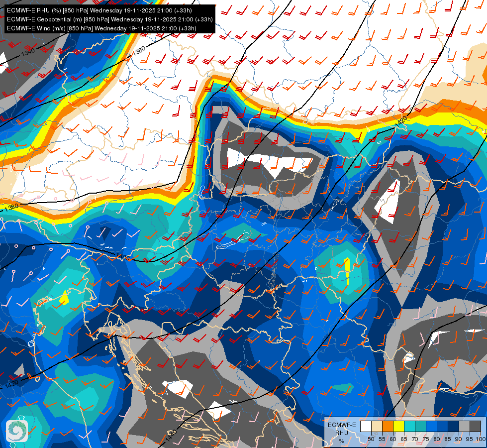This screenshot has height=448, width=487.
Task: Click the 1360 geopotential contour label
Action: [x=138, y=50]
